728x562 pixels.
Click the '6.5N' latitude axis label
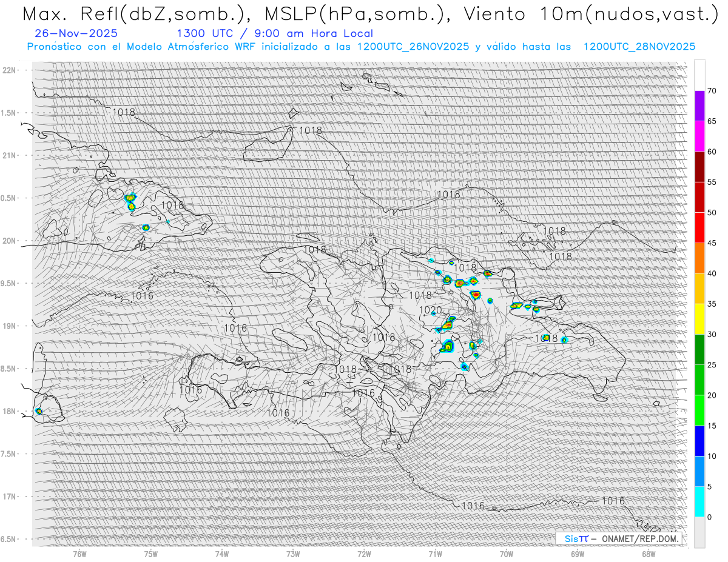click(x=8, y=539)
